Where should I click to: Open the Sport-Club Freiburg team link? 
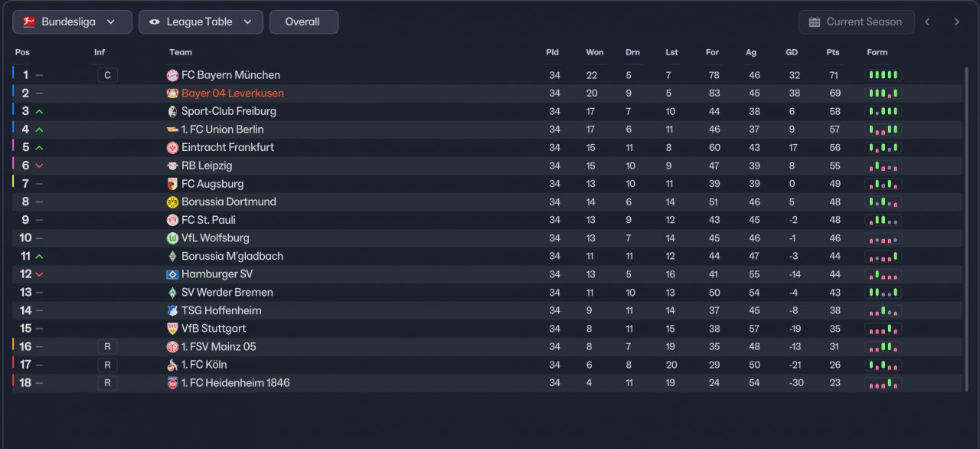pos(229,111)
